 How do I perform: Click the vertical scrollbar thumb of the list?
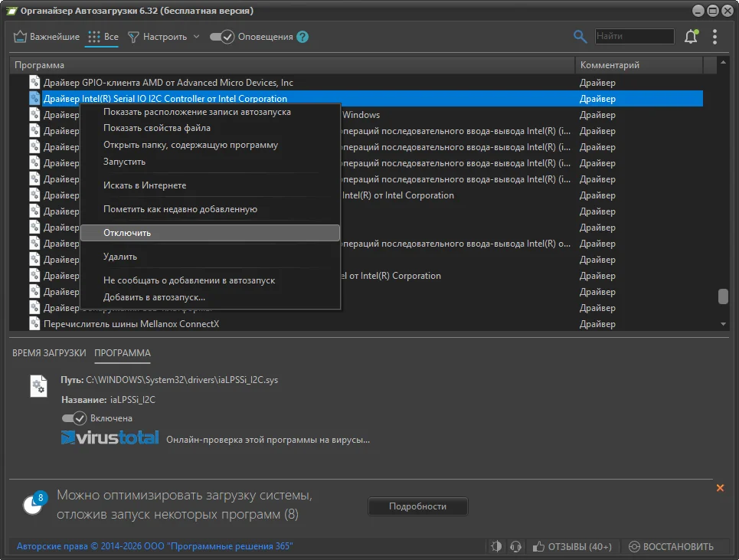pyautogui.click(x=722, y=296)
